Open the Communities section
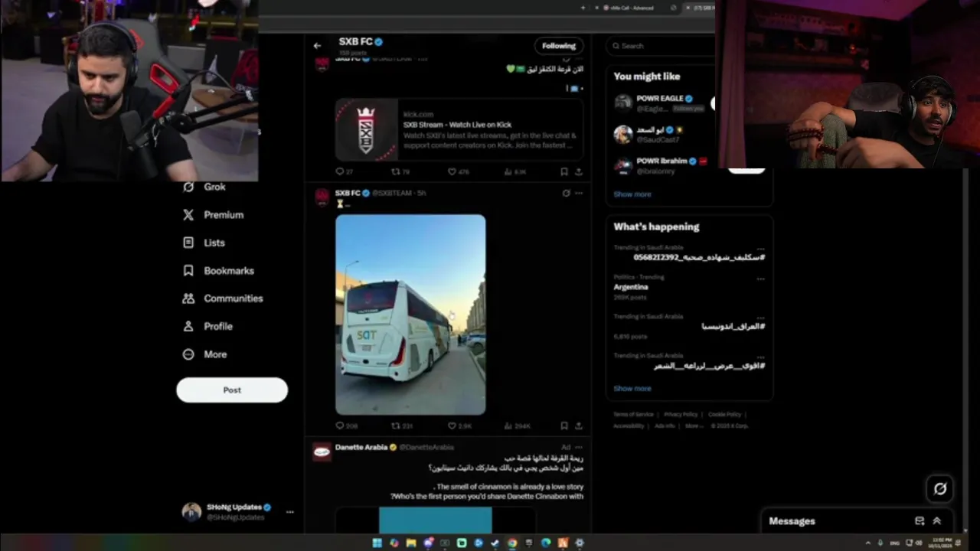 tap(224, 298)
